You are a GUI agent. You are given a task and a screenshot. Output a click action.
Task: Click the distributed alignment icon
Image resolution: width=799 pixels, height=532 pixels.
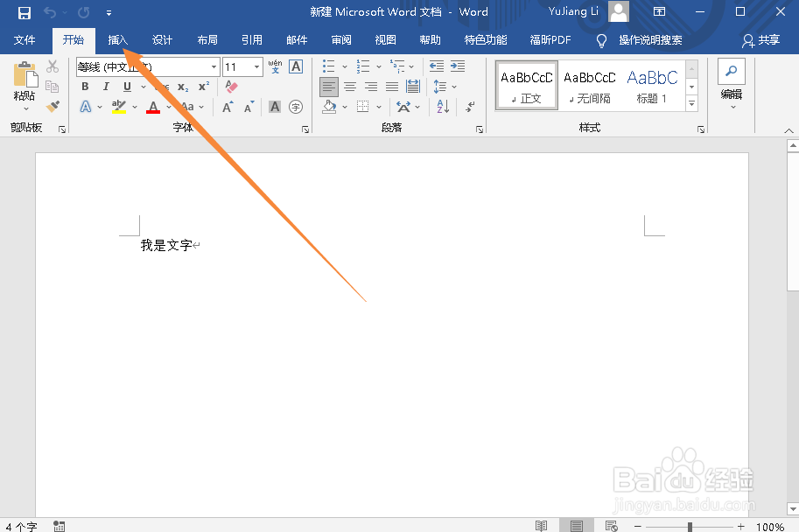click(x=413, y=87)
